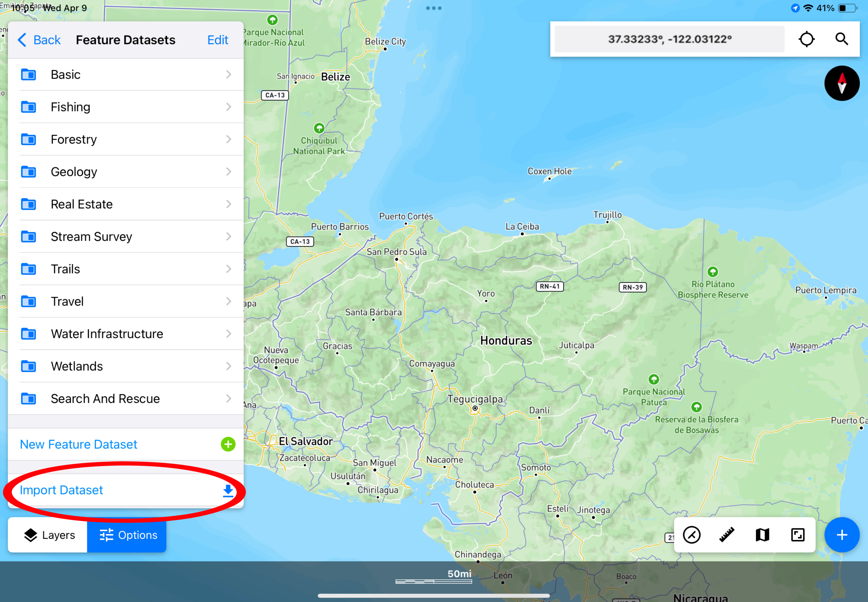Open the Real Estate dataset row

[x=126, y=204]
